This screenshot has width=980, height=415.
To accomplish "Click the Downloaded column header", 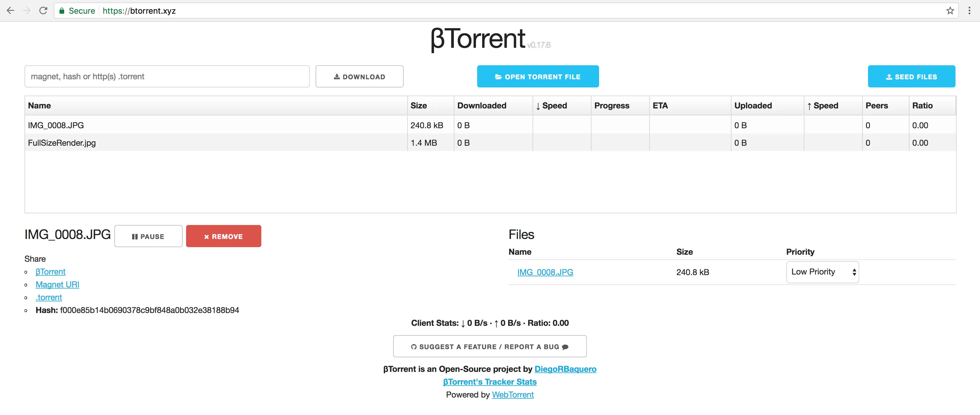I will (494, 106).
